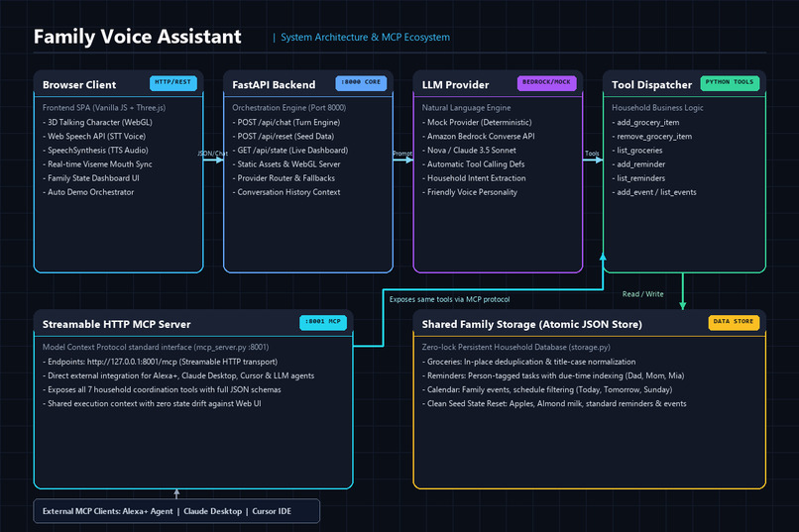Click the Direct external integration for Alexa+ line
The image size is (799, 532).
(178, 375)
